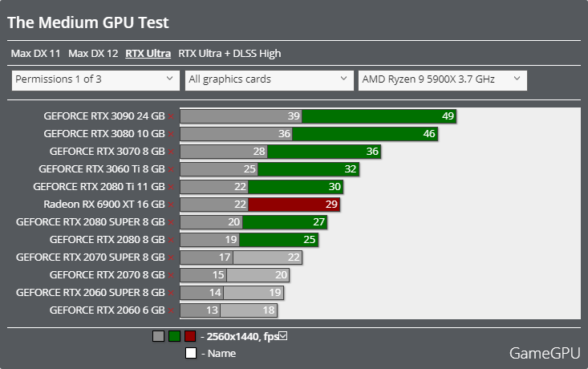Remove GEFORCE RTX 2060 SUPER 8 GB with its red X
Screen dimensions: 588x369
[171, 293]
